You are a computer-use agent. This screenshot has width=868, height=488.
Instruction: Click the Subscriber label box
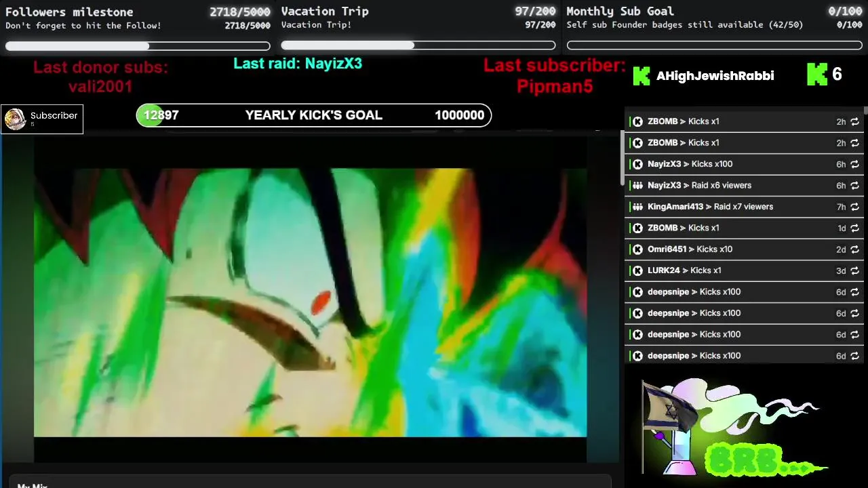click(x=42, y=119)
